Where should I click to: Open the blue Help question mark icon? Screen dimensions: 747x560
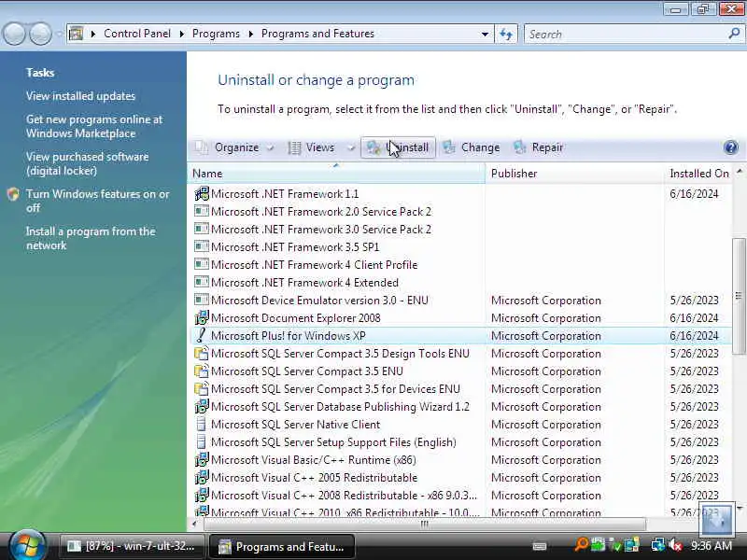[730, 147]
